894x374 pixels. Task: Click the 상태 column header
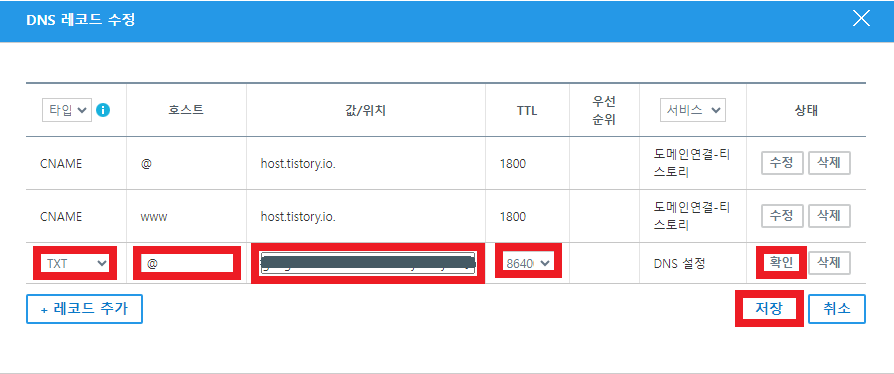806,111
